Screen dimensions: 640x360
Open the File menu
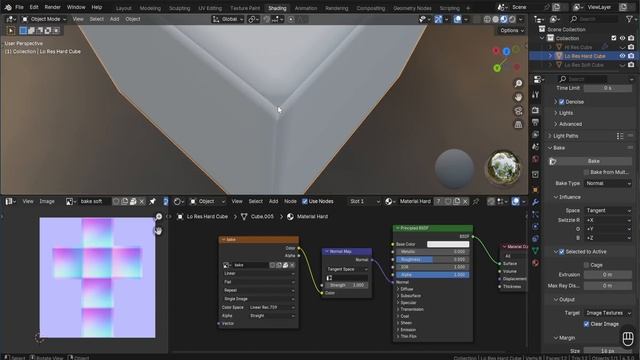[19, 7]
